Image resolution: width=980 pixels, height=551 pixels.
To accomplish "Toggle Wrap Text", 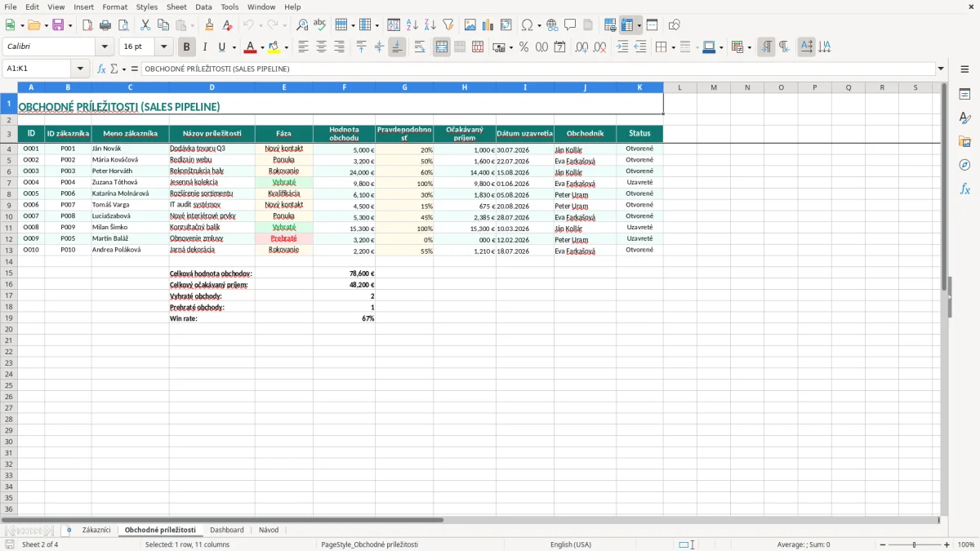I will coord(420,47).
